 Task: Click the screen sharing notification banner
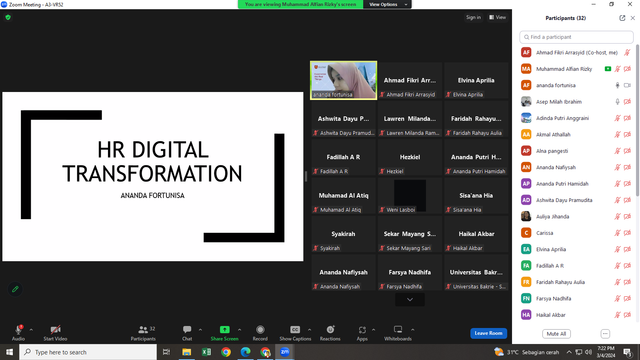pos(300,4)
